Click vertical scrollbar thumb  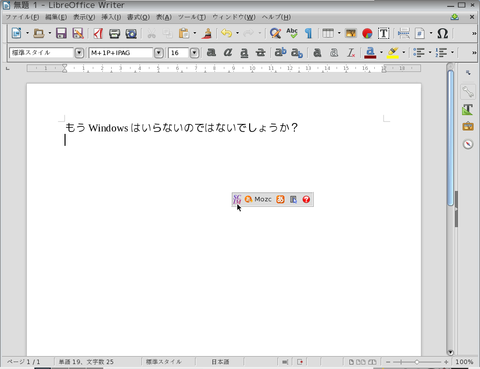pyautogui.click(x=450, y=138)
